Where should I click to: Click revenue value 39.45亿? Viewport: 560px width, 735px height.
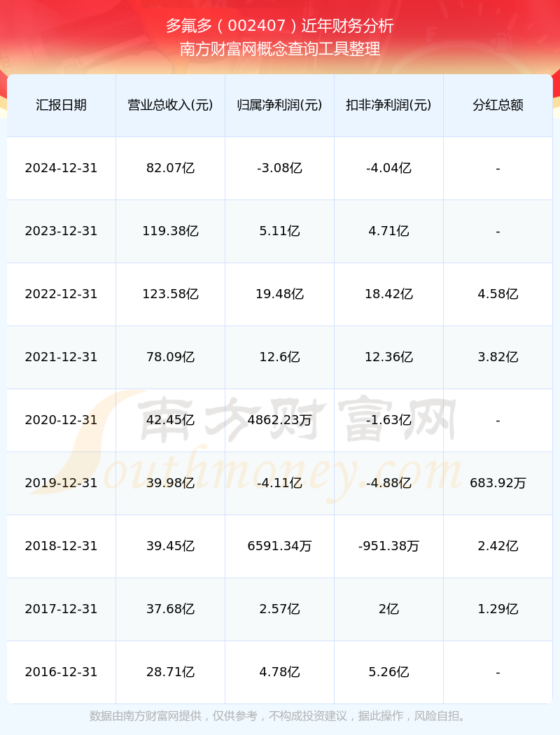pos(171,545)
